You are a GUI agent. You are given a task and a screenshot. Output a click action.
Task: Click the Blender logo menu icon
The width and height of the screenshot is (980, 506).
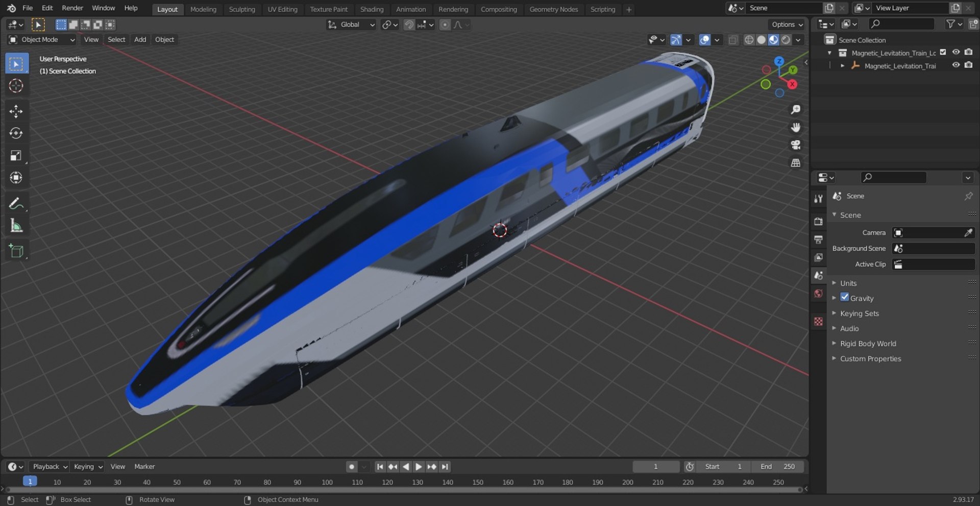coord(11,8)
